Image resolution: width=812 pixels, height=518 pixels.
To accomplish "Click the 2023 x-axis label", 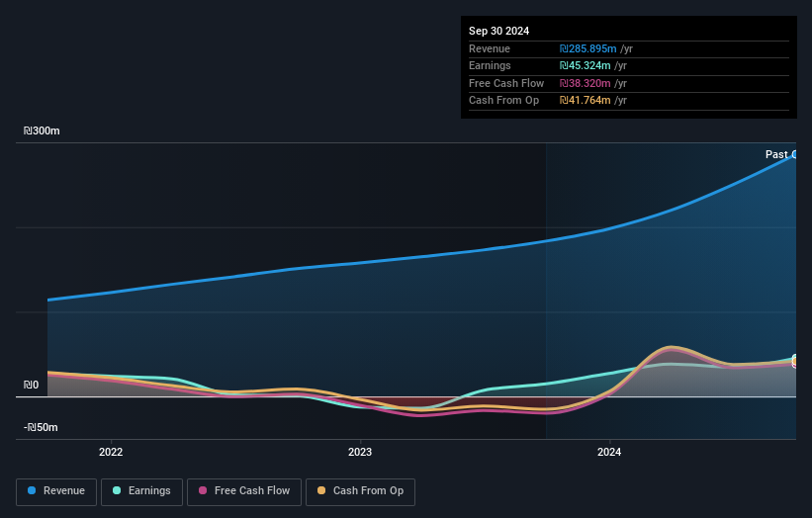I will [360, 452].
